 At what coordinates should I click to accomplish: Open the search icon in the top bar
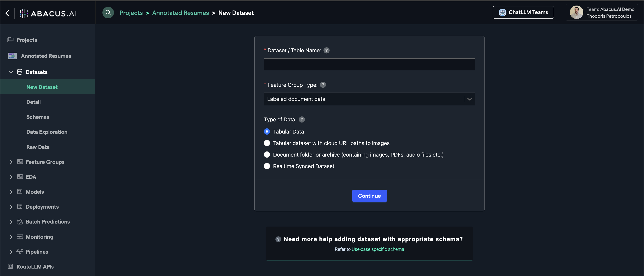[x=108, y=13]
